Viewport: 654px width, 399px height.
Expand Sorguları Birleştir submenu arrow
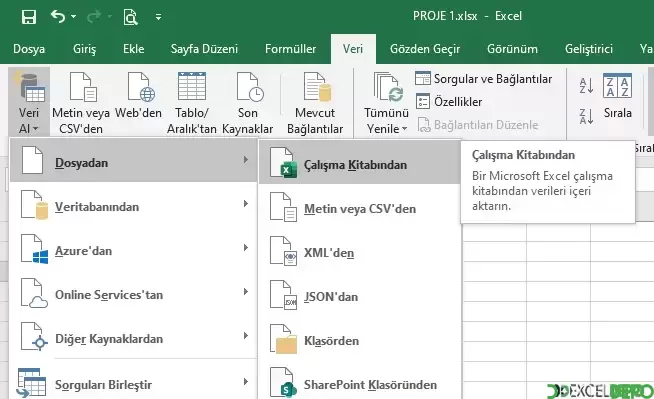click(246, 381)
